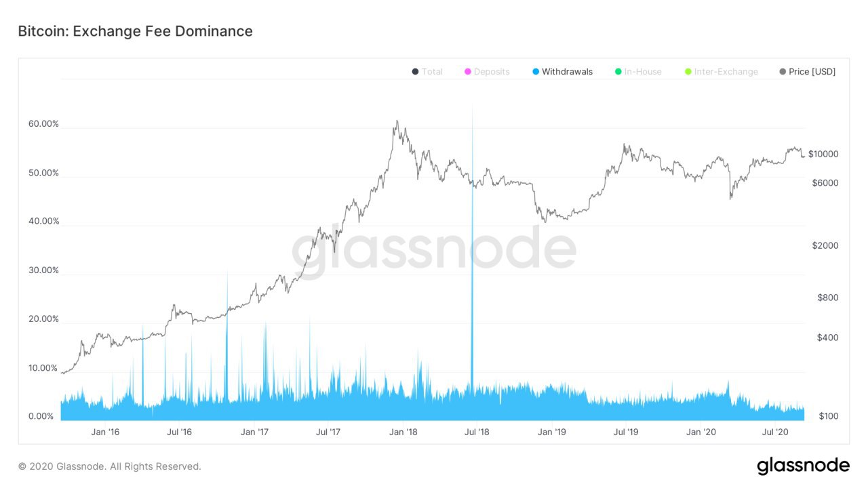Toggle the Total series label
The image size is (868, 488).
click(432, 72)
